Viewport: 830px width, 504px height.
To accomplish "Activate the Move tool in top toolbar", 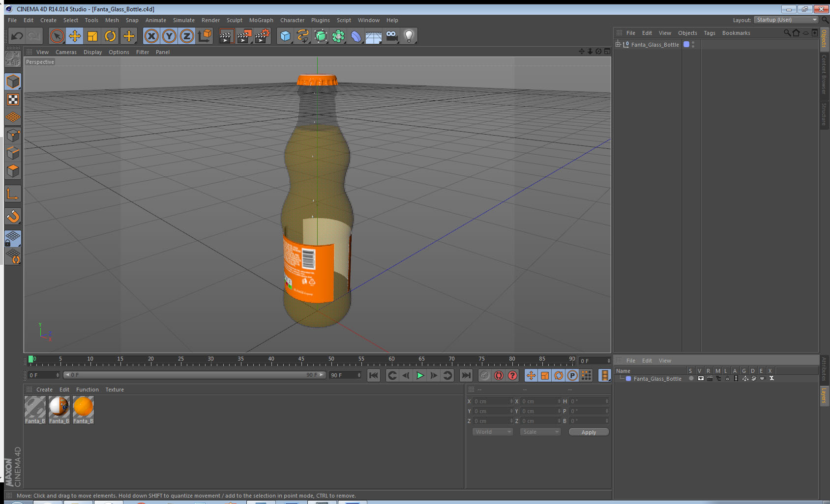I will 75,36.
